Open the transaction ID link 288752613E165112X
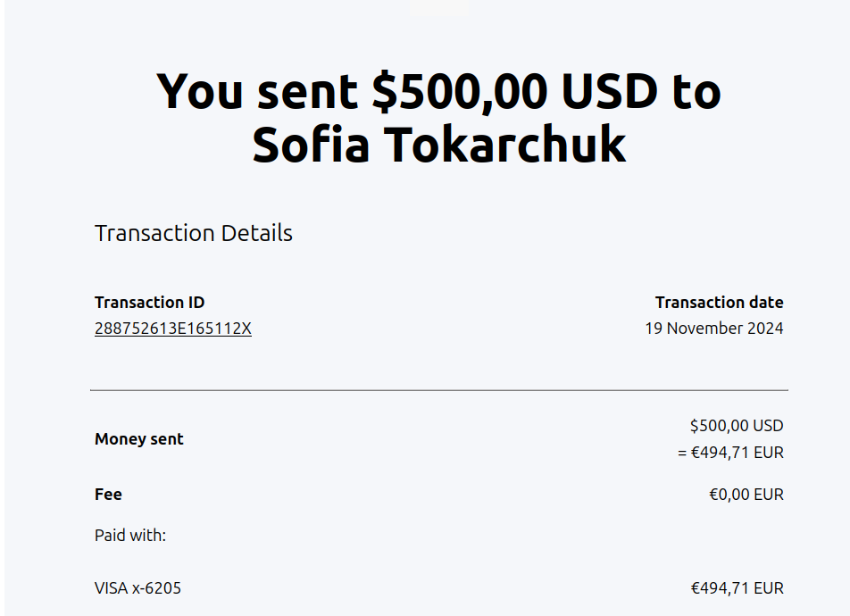The image size is (850, 616). (173, 329)
